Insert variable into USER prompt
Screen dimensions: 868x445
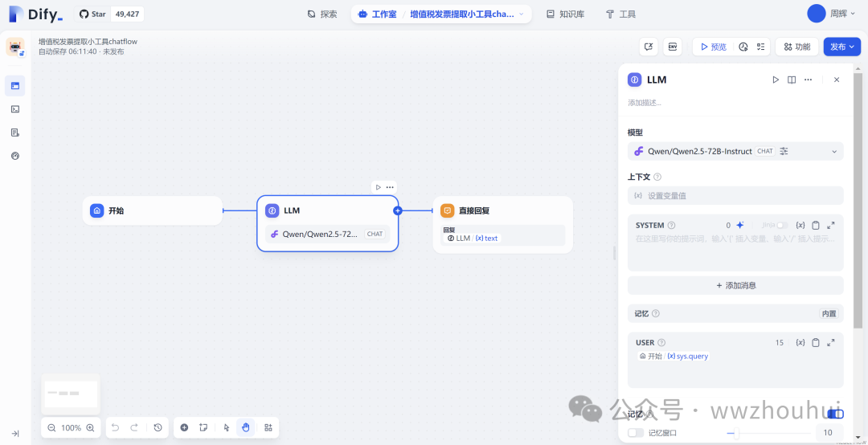[800, 343]
